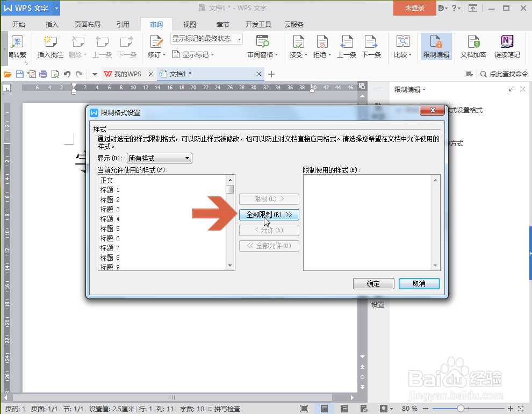Toggle the Restrict Editing (限制编辑) ribbon button
Viewport: 532px width, 414px height.
point(436,46)
